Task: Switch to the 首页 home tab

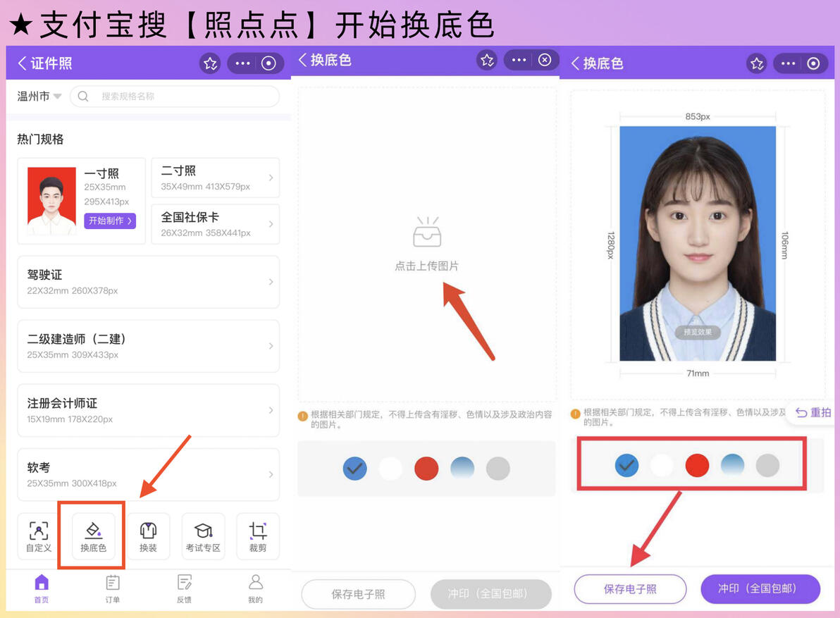Action: tap(42, 588)
